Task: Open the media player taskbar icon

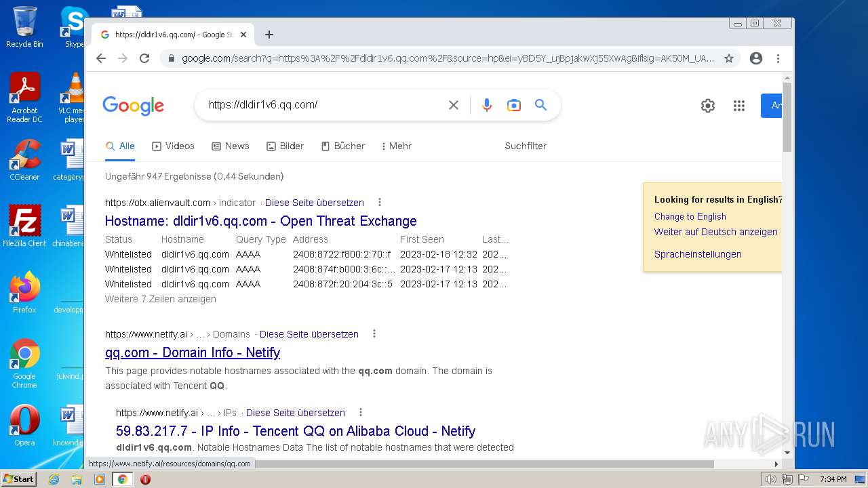Action: click(x=100, y=479)
